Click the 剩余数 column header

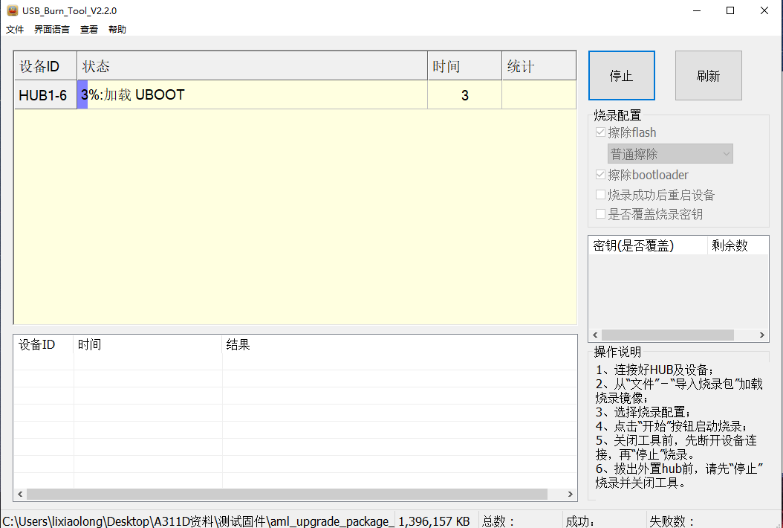[x=738, y=246]
